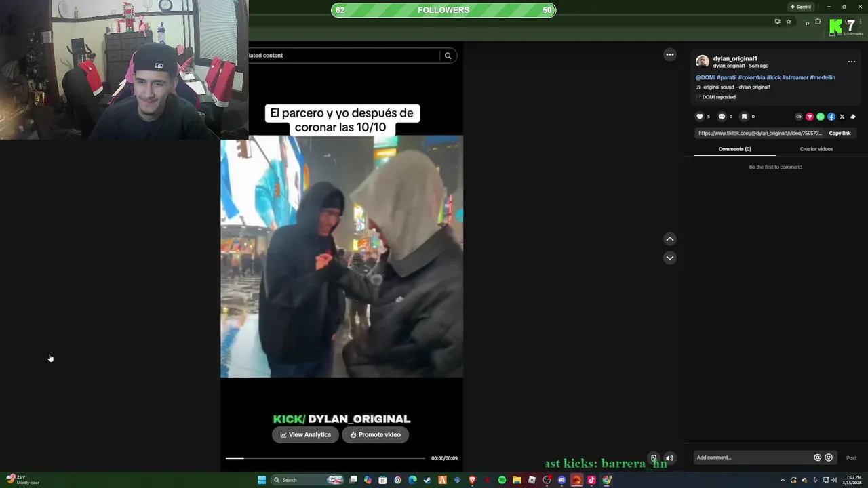Image resolution: width=868 pixels, height=488 pixels.
Task: Toggle the video volume speaker icon
Action: point(670,458)
